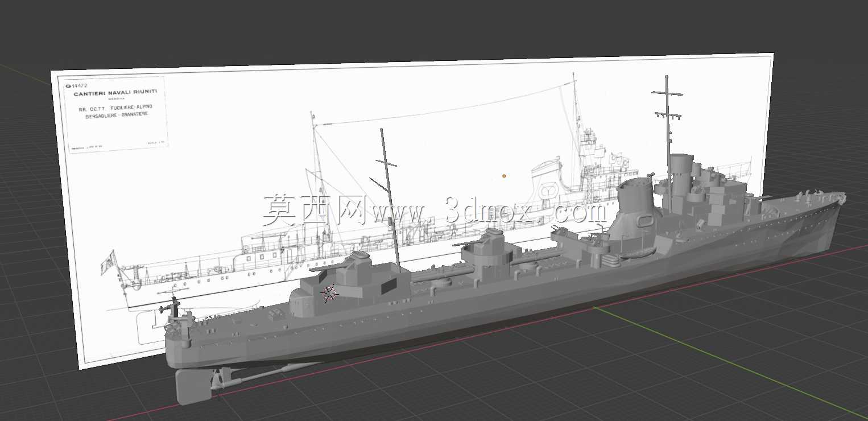Screen dimensions: 868x421
Task: Select the lifeboat beside the funnel base
Action: [638, 254]
